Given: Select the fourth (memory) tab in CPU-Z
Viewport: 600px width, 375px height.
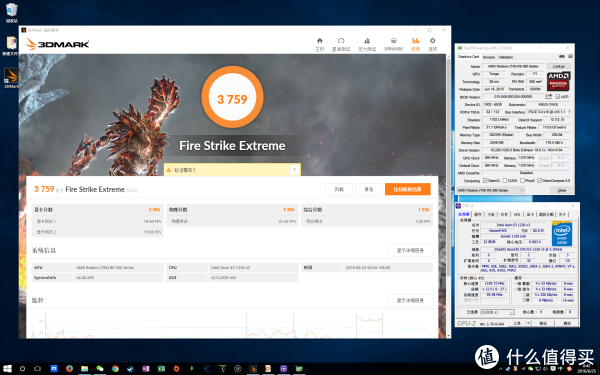Looking at the screenshot, I should [504, 215].
